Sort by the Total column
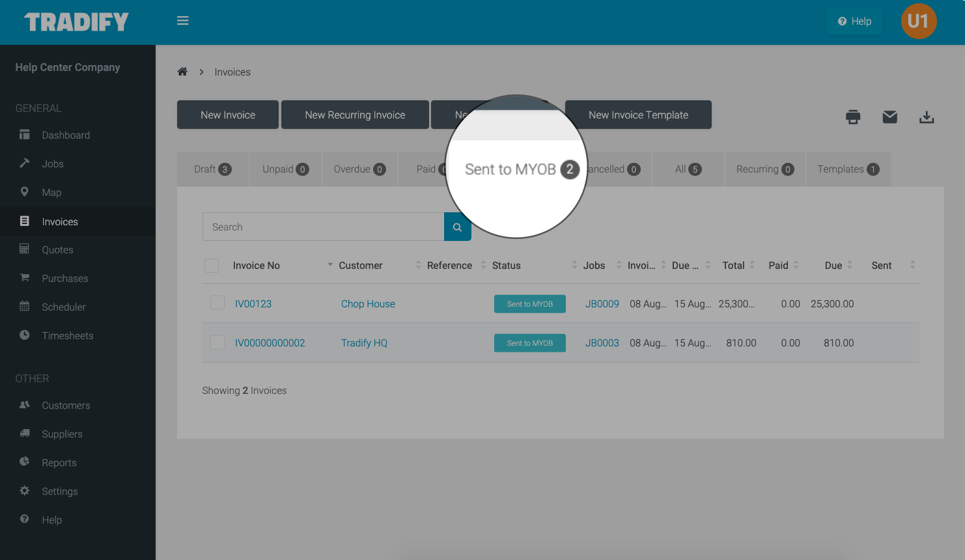Image resolution: width=965 pixels, height=560 pixels. pos(733,266)
